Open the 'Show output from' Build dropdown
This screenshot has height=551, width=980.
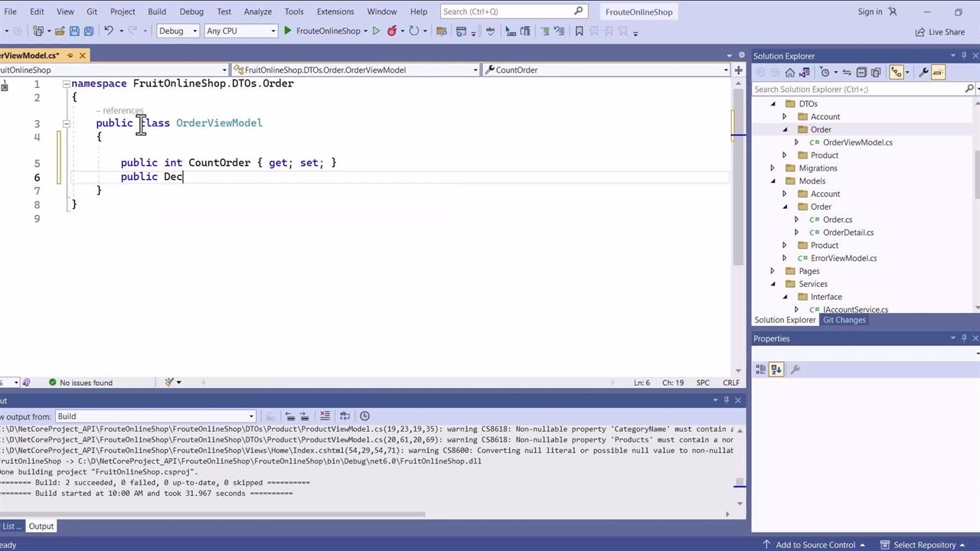tap(155, 416)
